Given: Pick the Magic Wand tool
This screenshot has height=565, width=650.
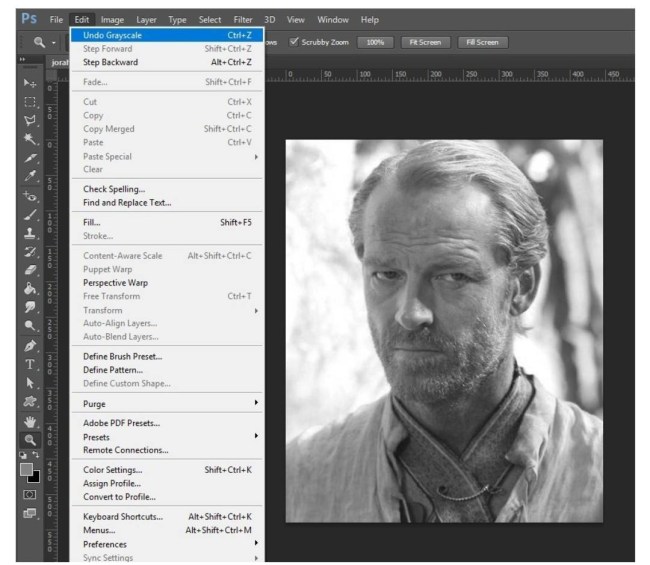Looking at the screenshot, I should pos(30,139).
